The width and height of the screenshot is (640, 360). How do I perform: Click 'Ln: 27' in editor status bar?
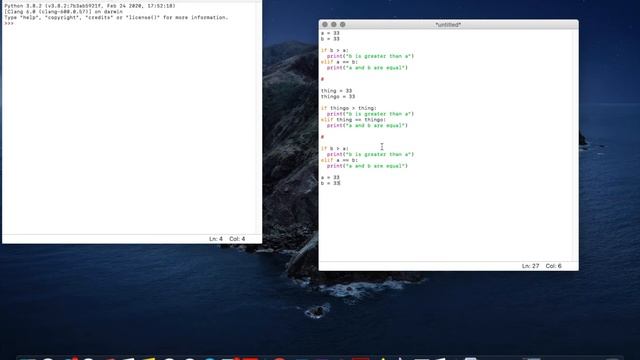tap(530, 266)
